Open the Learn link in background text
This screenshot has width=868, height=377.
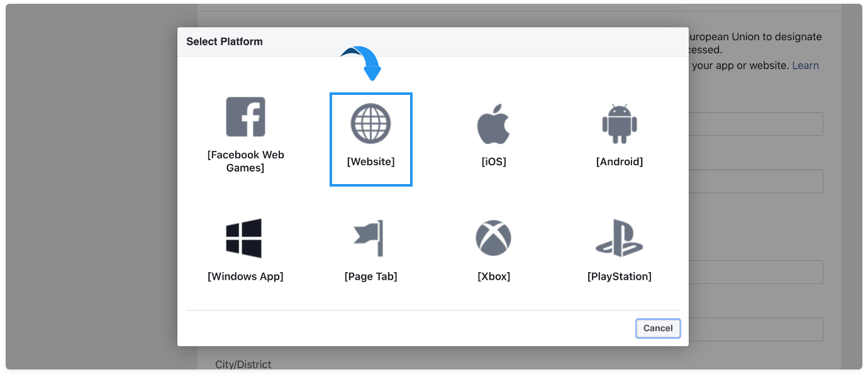805,65
